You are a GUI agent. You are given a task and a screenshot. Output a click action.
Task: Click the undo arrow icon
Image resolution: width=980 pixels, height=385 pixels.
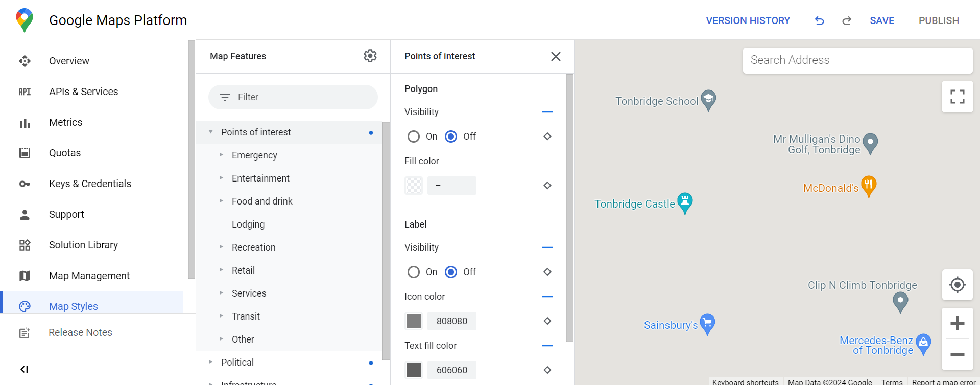(819, 20)
